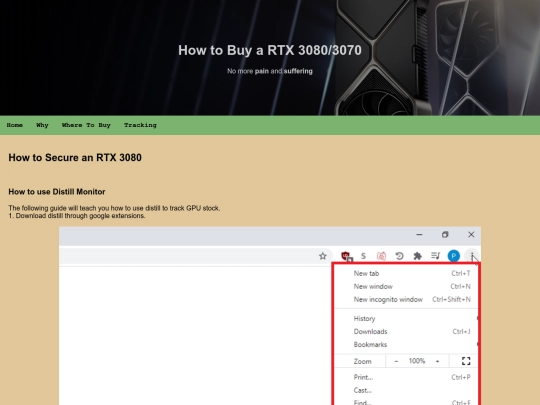Image resolution: width=540 pixels, height=405 pixels.
Task: Click the 'How to Secure an RTX 3080' heading
Action: (75, 158)
